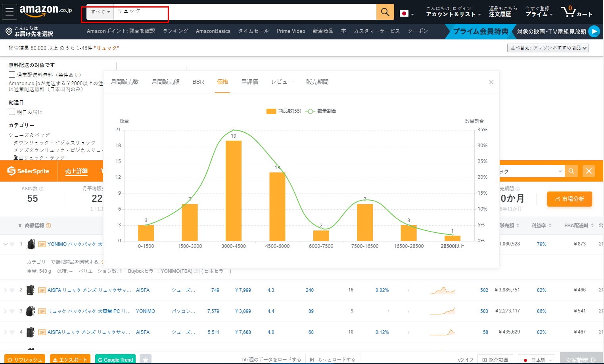Click the Amazon search magnifier button
The image size is (604, 364).
(385, 12)
